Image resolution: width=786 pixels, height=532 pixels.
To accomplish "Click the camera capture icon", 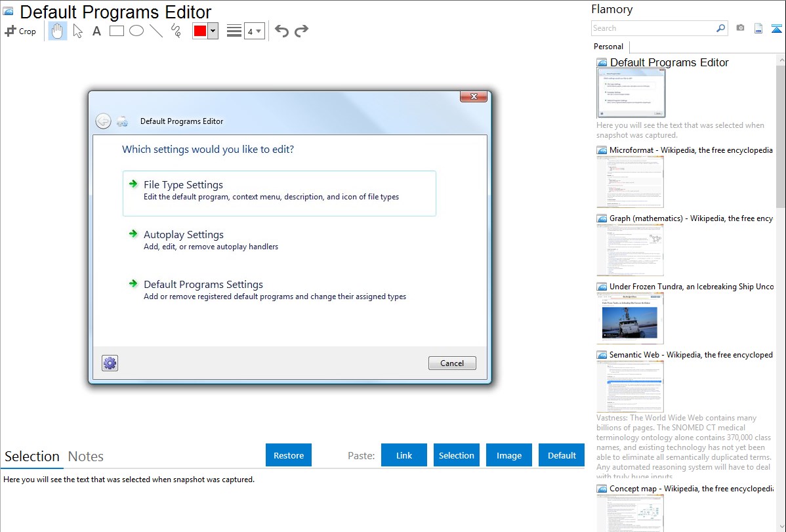I will (x=740, y=28).
